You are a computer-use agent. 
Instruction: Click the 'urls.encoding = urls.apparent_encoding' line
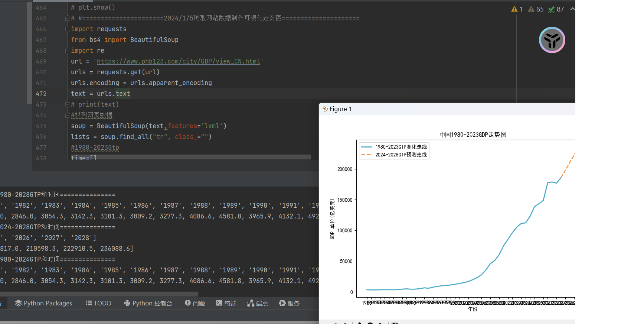point(141,83)
